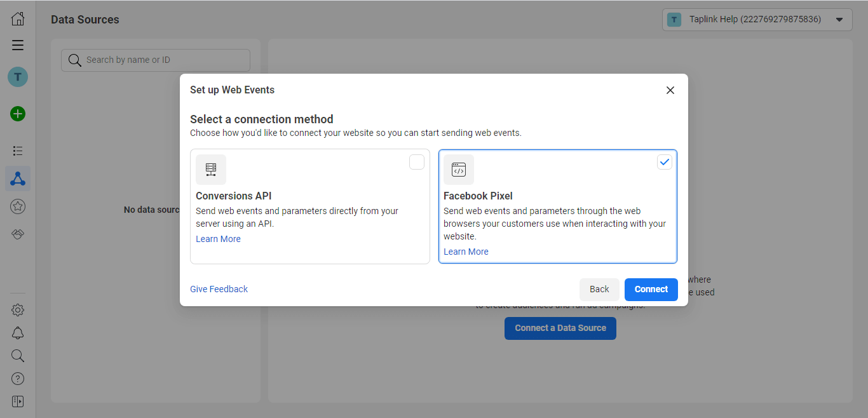The height and width of the screenshot is (418, 868).
Task: Open Learn More under Conversions API
Action: pyautogui.click(x=218, y=239)
